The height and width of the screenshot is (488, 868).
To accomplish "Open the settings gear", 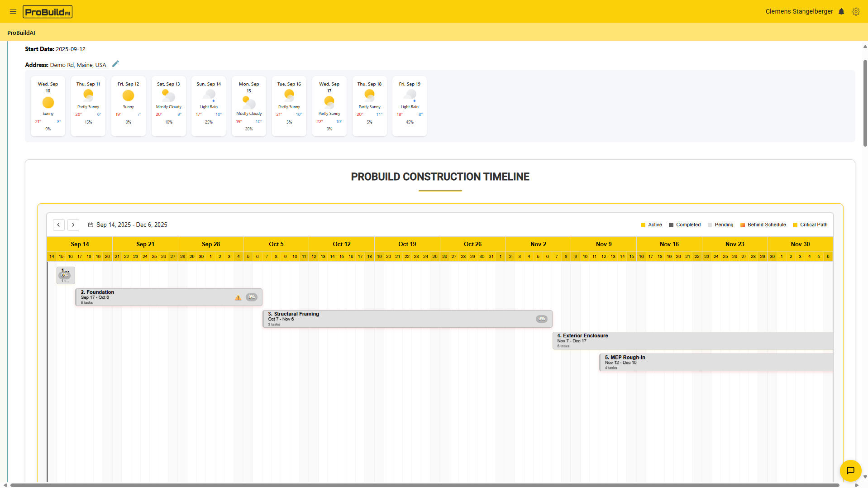I will (x=856, y=11).
